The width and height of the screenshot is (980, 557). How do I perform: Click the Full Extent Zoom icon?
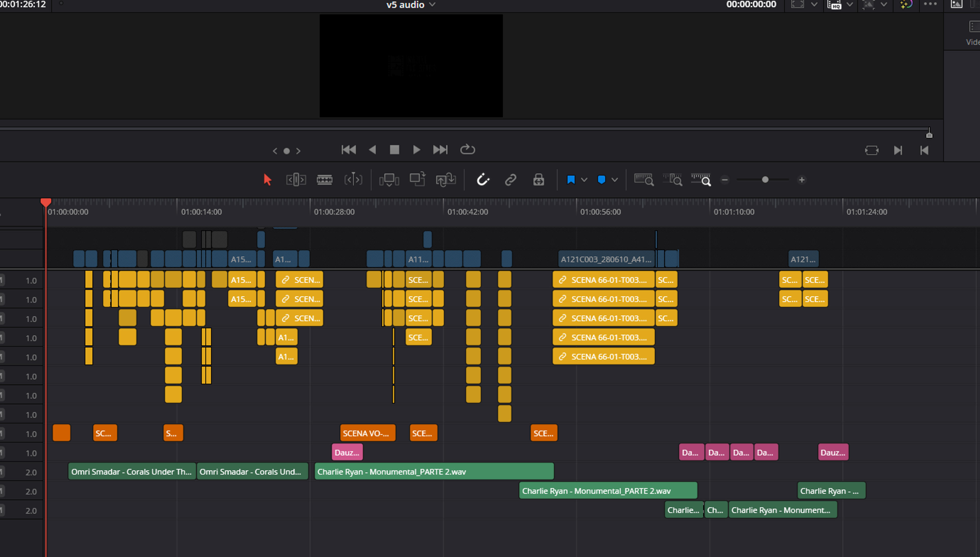(x=644, y=179)
